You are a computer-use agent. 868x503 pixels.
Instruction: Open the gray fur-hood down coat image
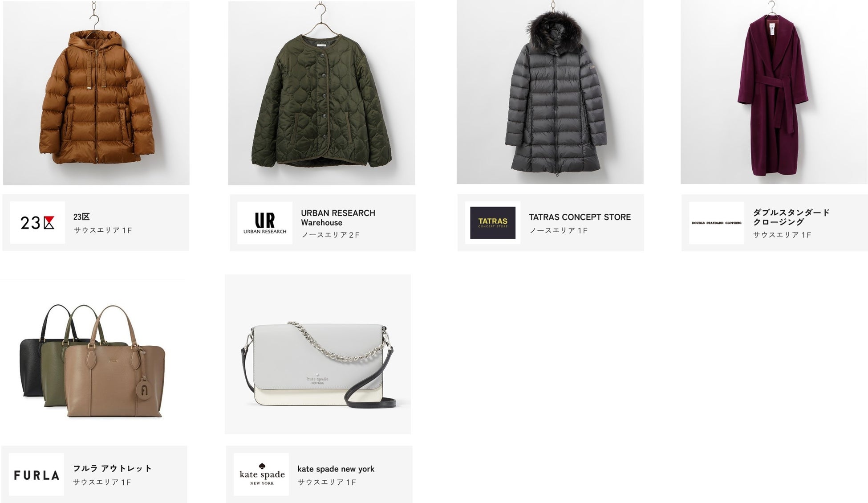(x=550, y=92)
